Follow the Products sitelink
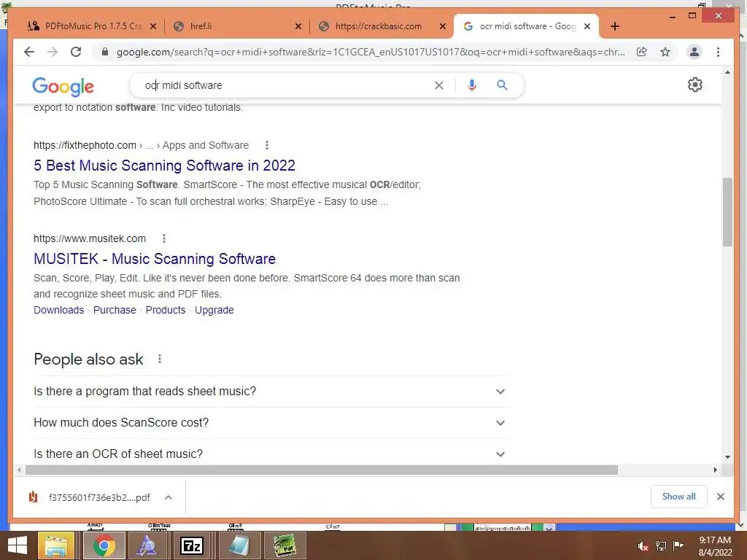747x560 pixels. 166,310
